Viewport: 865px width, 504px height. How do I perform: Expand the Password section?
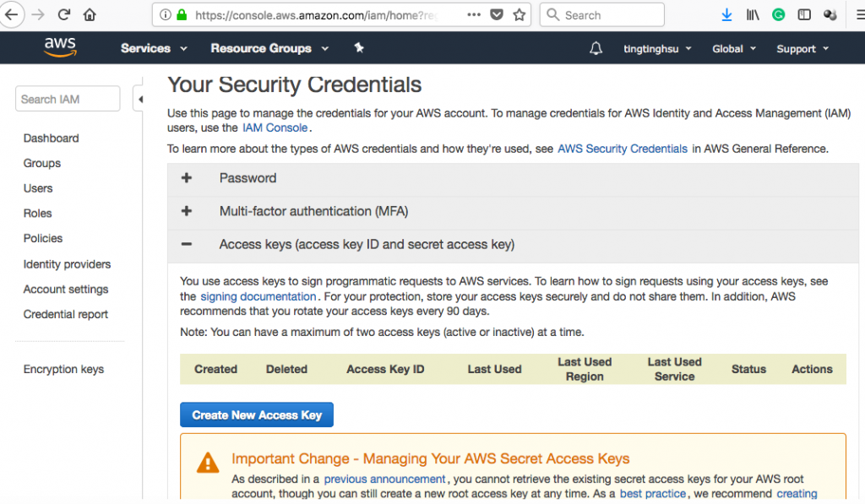(x=187, y=178)
